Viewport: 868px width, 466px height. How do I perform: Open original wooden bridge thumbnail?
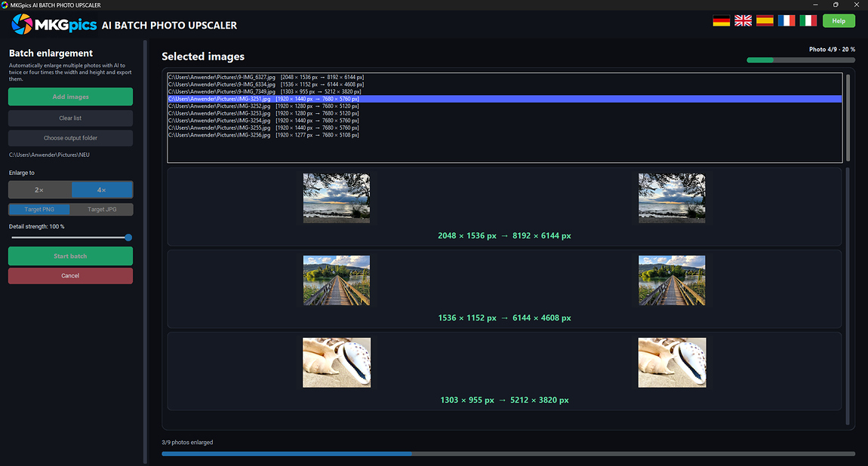click(337, 281)
